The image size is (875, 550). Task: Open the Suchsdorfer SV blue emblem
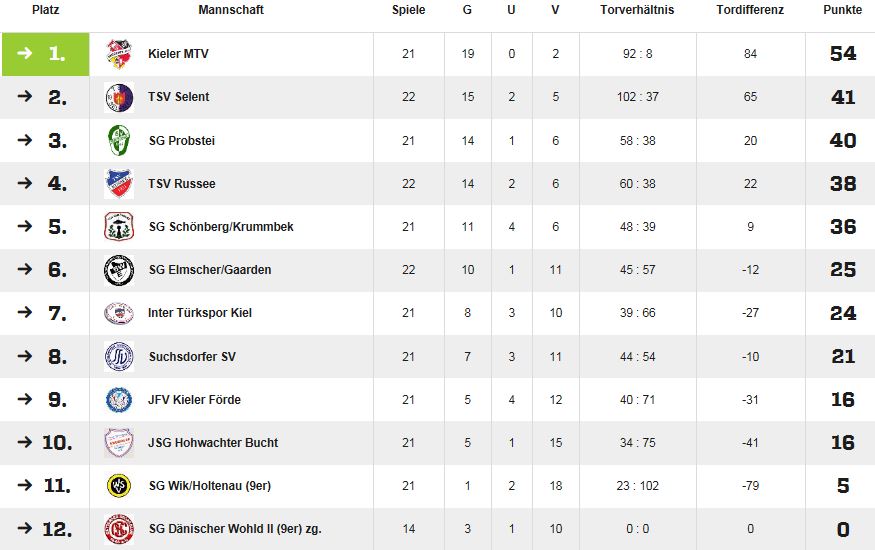coord(119,356)
